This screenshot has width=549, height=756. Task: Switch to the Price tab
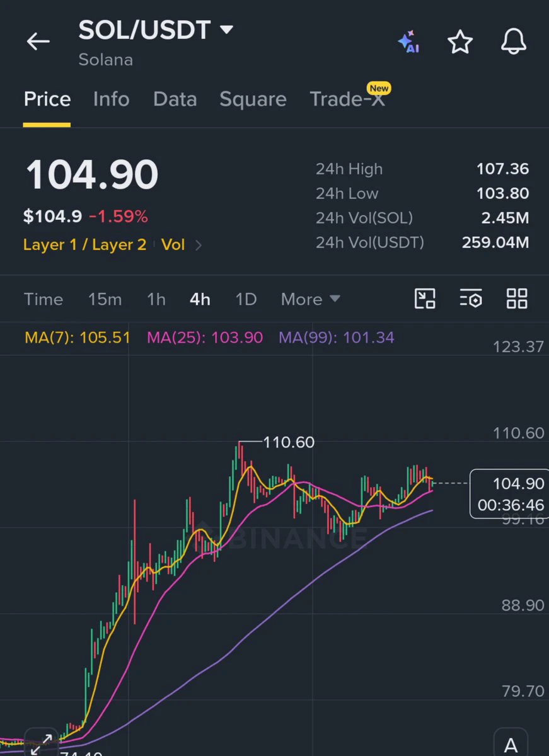pyautogui.click(x=47, y=99)
